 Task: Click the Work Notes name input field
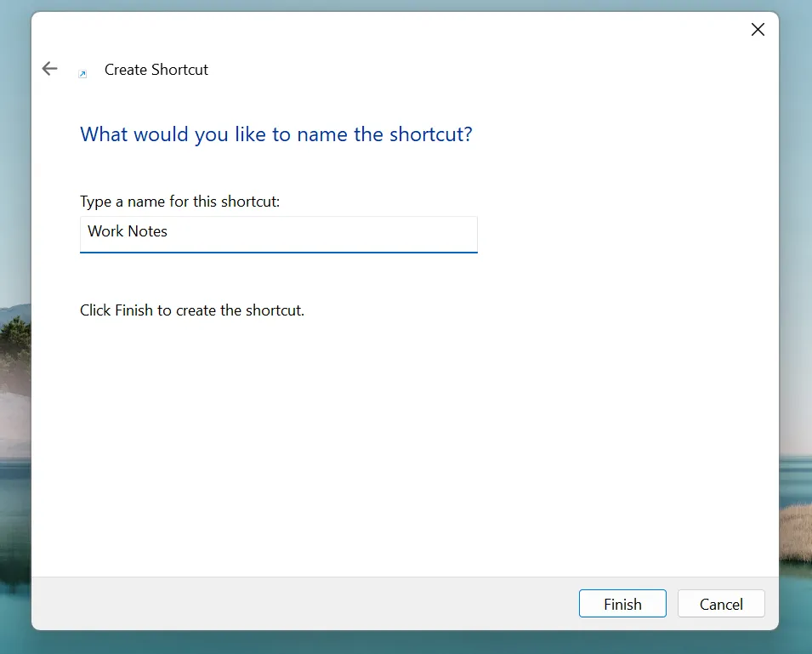pyautogui.click(x=279, y=235)
